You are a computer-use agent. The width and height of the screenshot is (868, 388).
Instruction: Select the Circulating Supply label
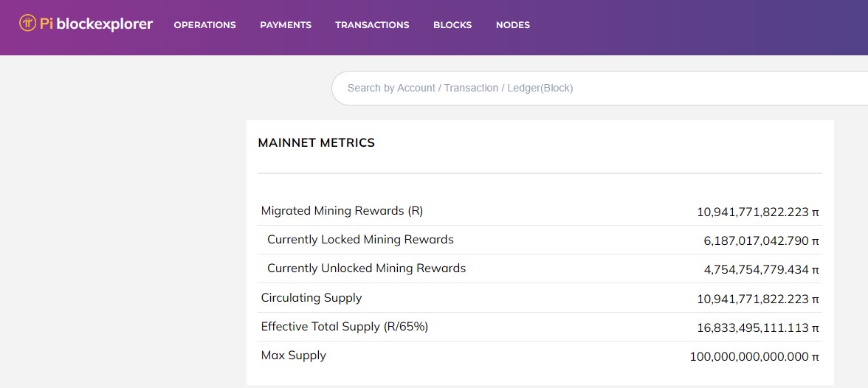[311, 298]
